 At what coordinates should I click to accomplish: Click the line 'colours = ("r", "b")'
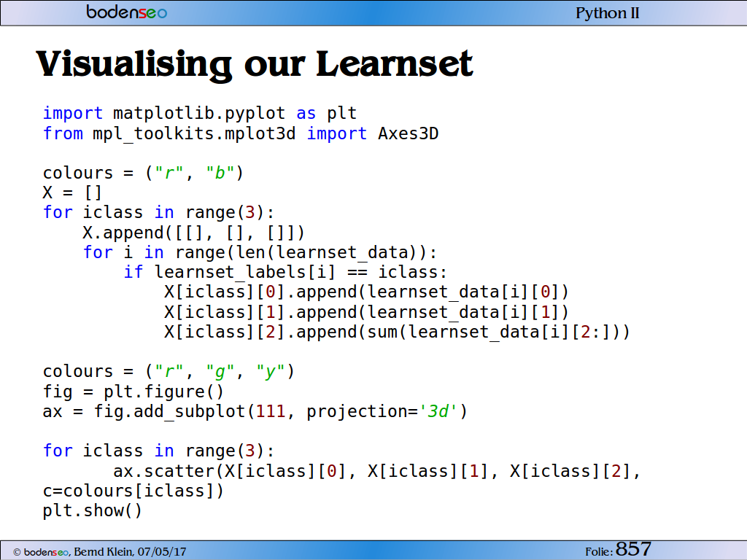coord(144,173)
